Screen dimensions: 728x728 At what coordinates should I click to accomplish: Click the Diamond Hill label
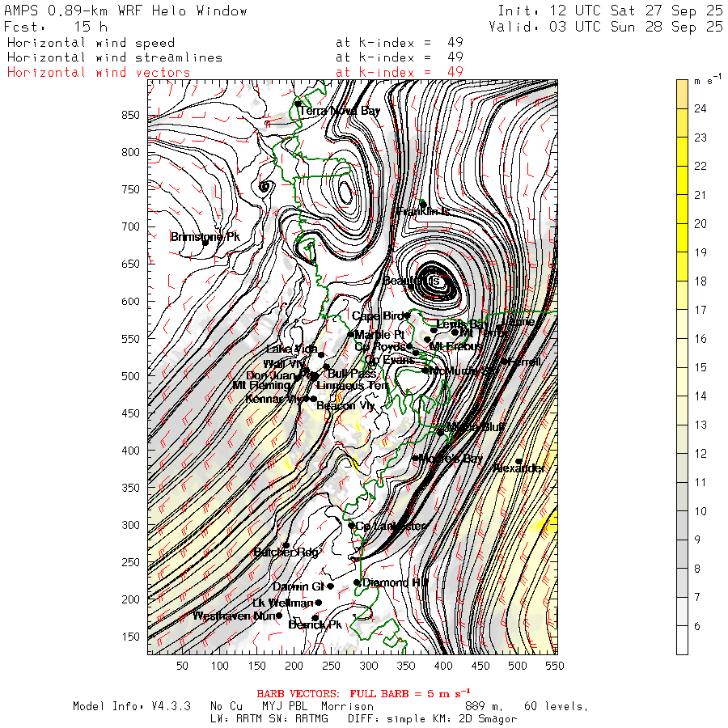(395, 582)
